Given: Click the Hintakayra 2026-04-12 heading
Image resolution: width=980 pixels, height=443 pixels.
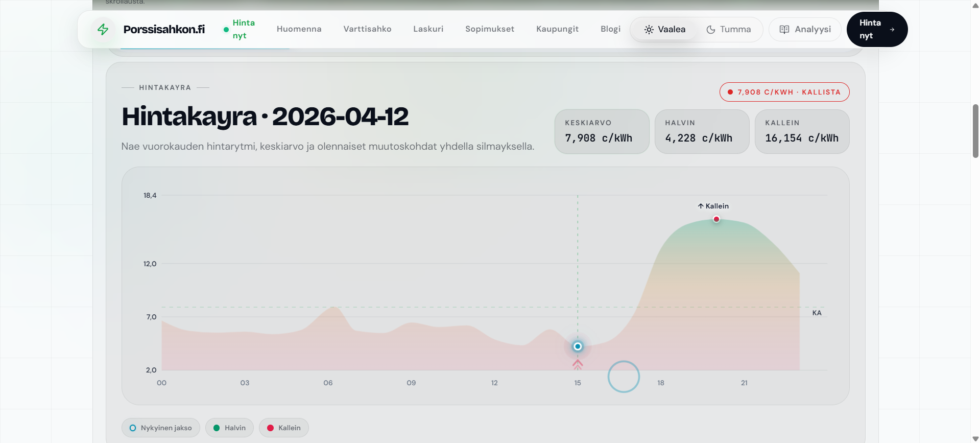Looking at the screenshot, I should [265, 116].
